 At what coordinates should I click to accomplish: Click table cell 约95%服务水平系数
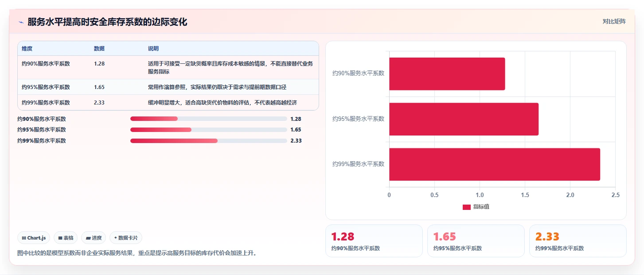click(x=46, y=87)
